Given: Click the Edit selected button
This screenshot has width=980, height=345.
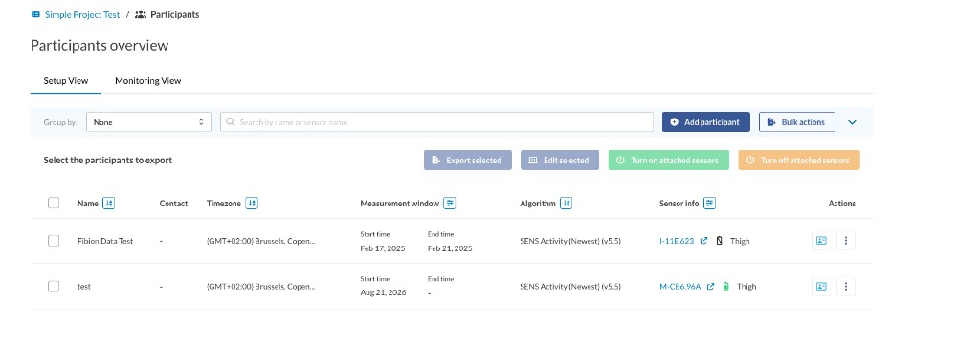Looking at the screenshot, I should (x=560, y=161).
